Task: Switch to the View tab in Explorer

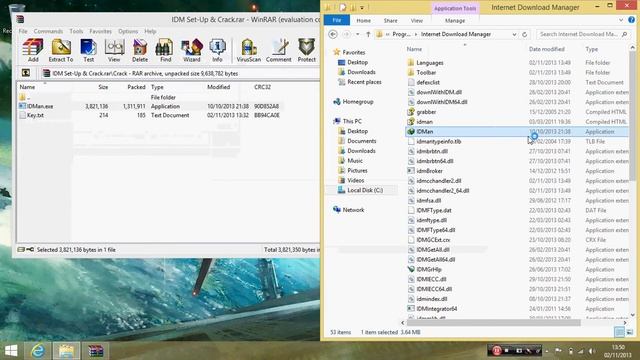Action: [x=417, y=20]
